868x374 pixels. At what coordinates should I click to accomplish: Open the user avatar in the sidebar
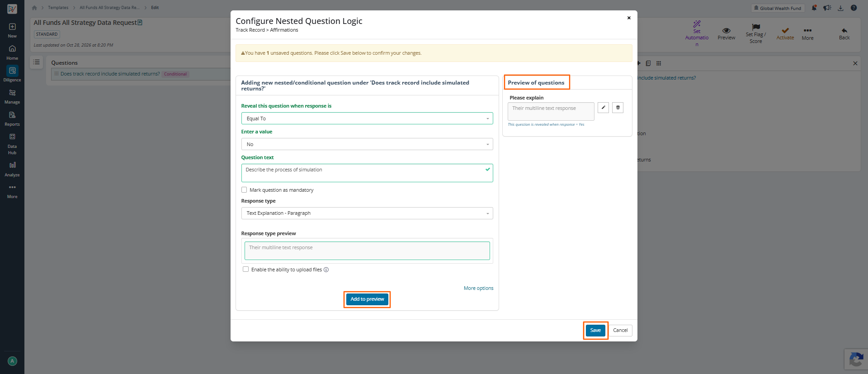click(x=12, y=361)
